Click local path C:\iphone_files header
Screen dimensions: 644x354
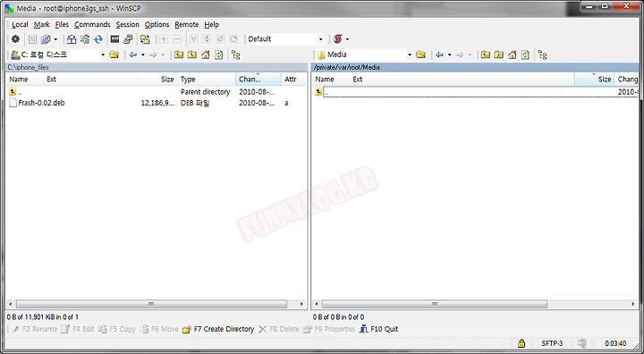click(156, 67)
